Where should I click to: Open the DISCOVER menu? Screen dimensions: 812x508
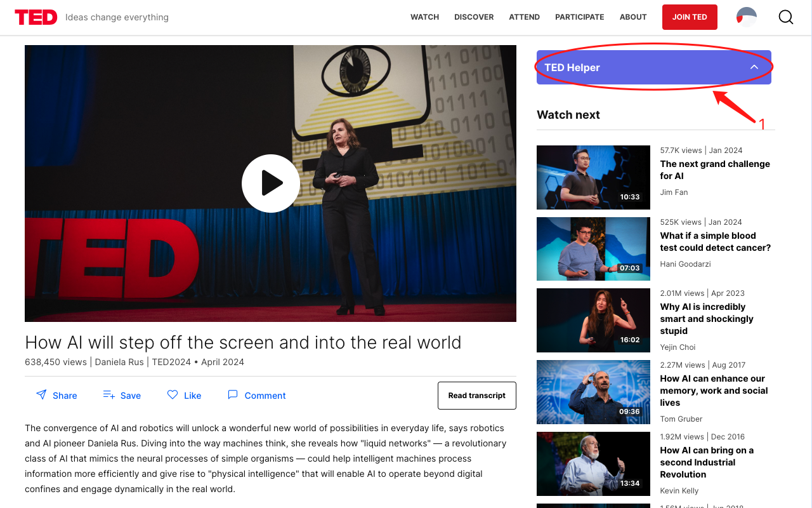click(474, 17)
